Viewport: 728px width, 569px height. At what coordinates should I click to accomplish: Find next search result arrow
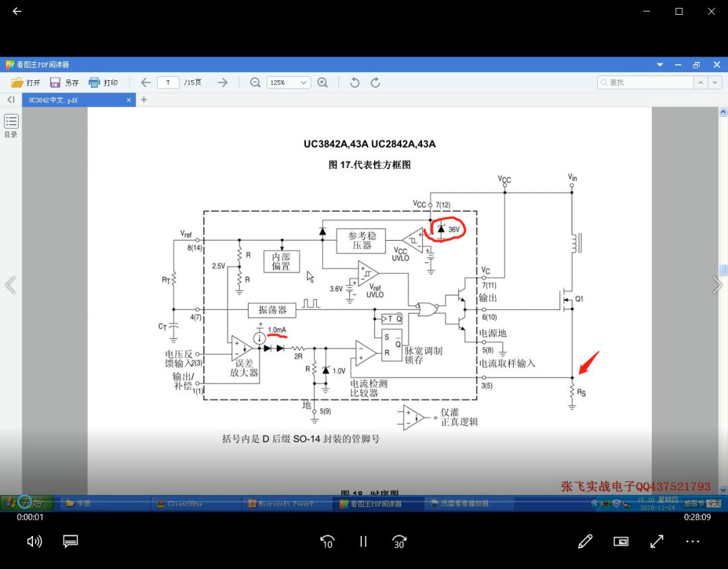[x=715, y=83]
